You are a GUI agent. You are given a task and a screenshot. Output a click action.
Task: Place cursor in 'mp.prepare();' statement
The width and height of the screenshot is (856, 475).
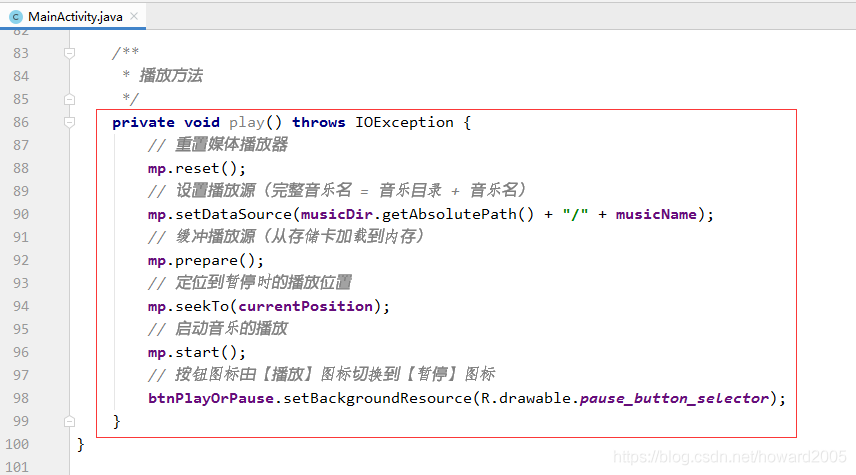tap(206, 260)
